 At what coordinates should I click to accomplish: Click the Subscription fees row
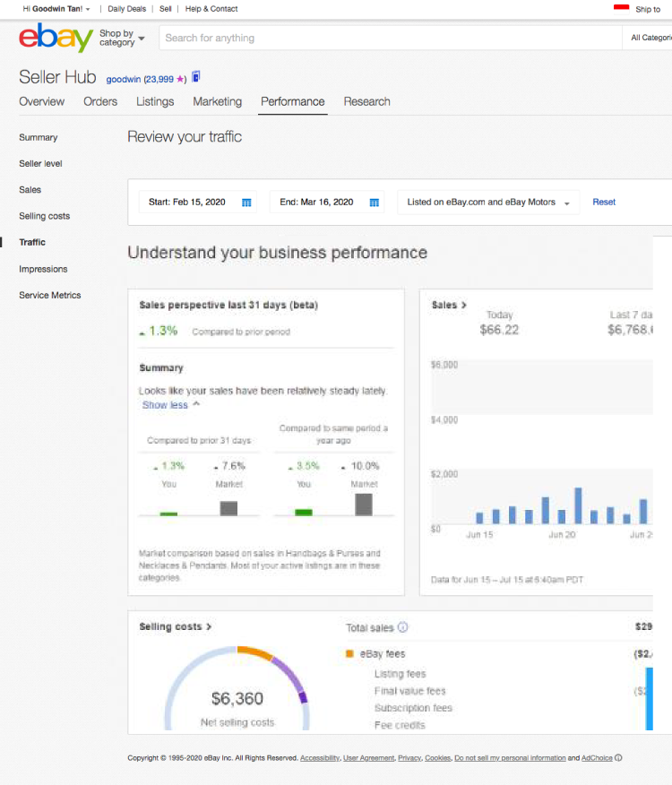[413, 708]
